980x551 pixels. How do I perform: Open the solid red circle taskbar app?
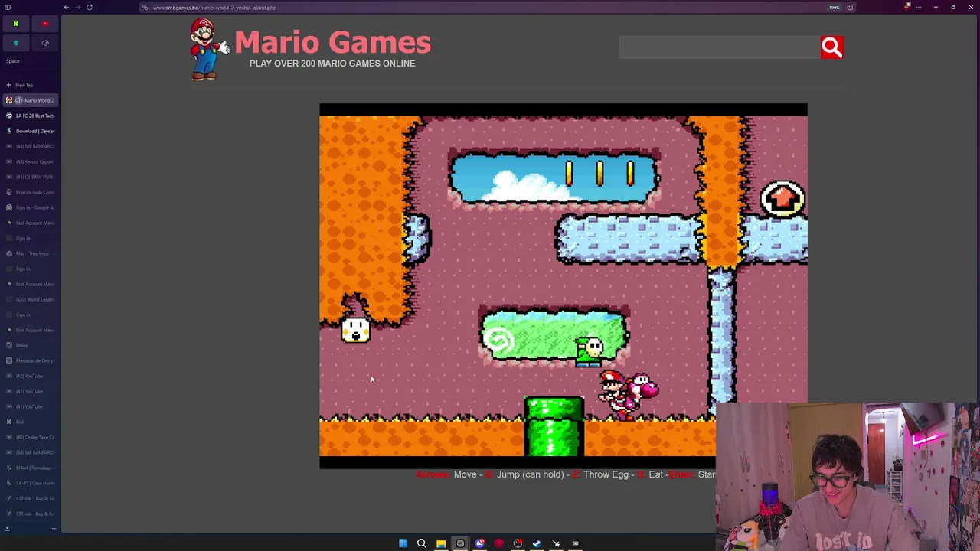point(498,543)
